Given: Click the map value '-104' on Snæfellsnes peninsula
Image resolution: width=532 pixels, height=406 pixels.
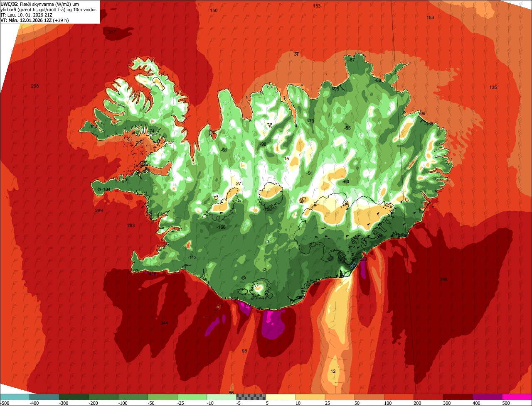Looking at the screenshot, I should [x=106, y=189].
